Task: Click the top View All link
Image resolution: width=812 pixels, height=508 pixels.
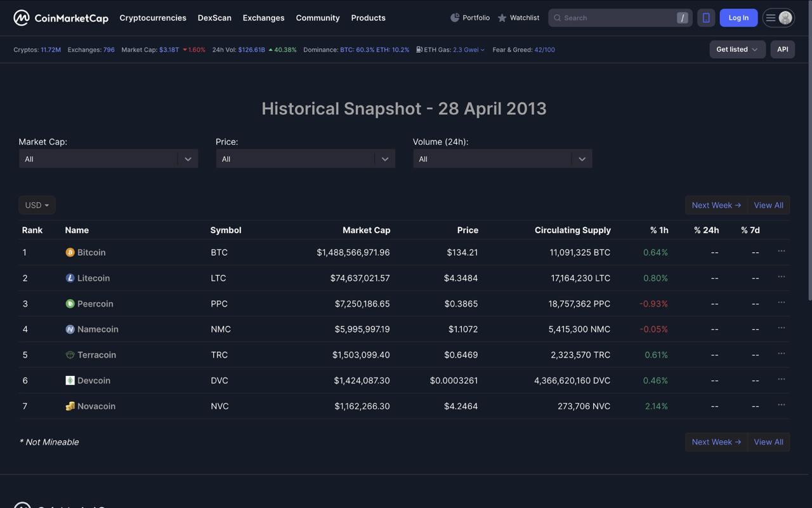Action: point(768,205)
